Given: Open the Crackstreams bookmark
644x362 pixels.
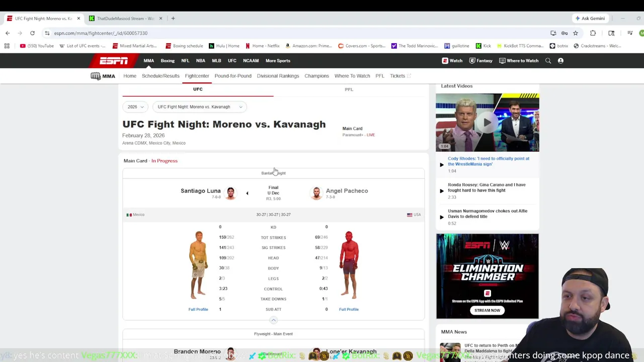Looking at the screenshot, I should [597, 46].
